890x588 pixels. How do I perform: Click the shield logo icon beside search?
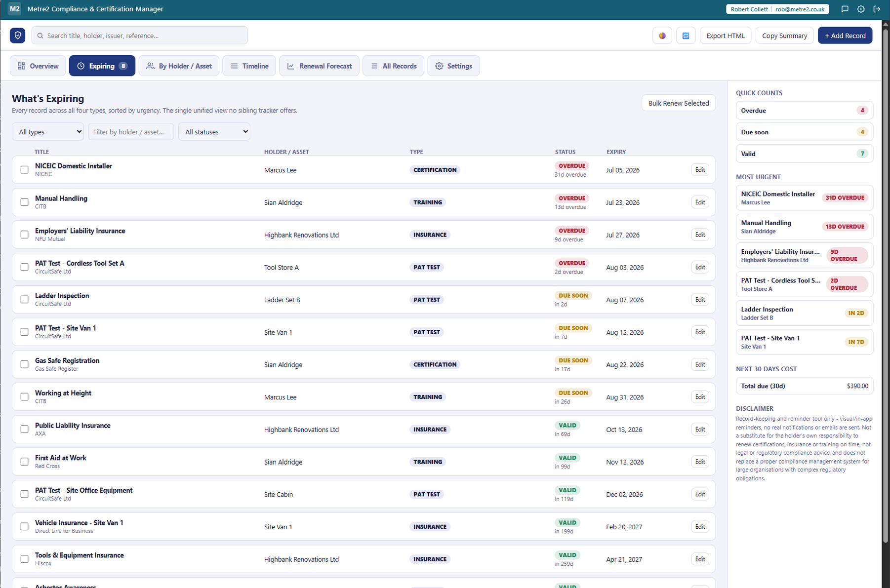tap(18, 36)
